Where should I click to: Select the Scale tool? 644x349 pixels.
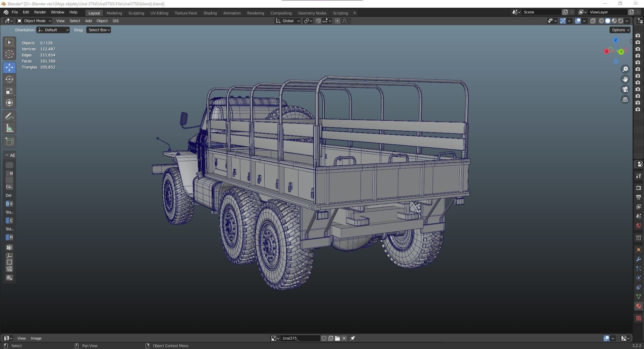[9, 91]
